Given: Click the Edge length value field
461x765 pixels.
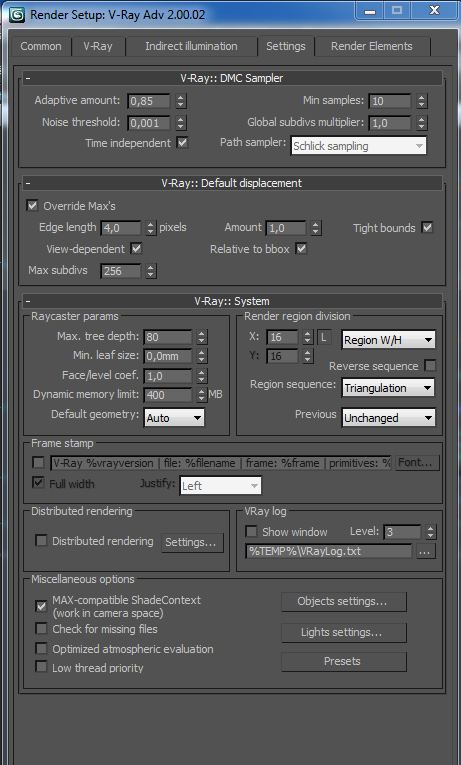Looking at the screenshot, I should 121,228.
